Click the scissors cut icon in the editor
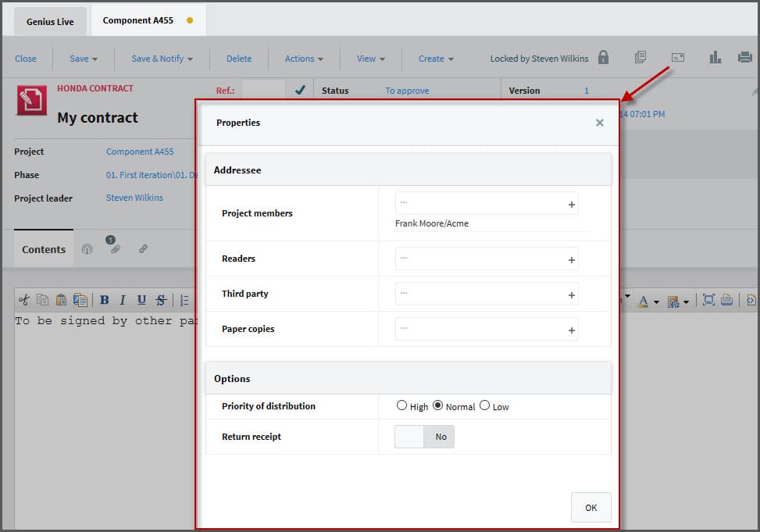The width and height of the screenshot is (760, 532). tap(23, 300)
